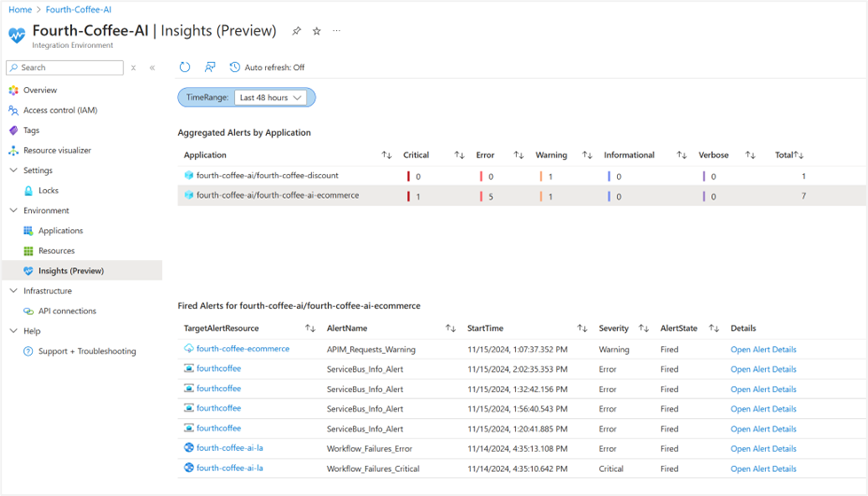Select fourth-coffee-ai-ecommerce application row
Image resolution: width=868 pixels, height=496 pixels.
[521, 195]
